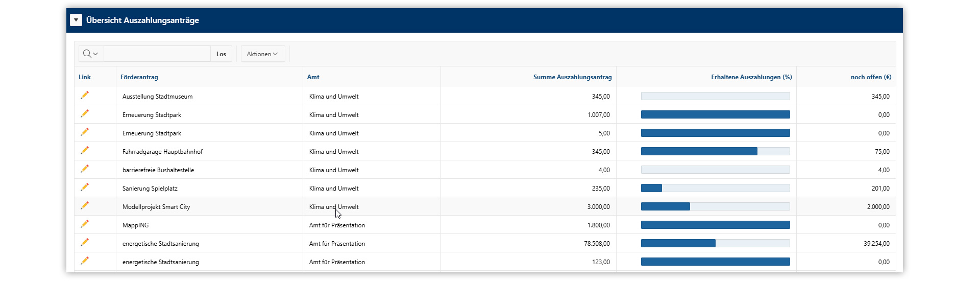
Task: Collapse the Übersicht Auszahlungsanträge region
Action: [x=76, y=20]
